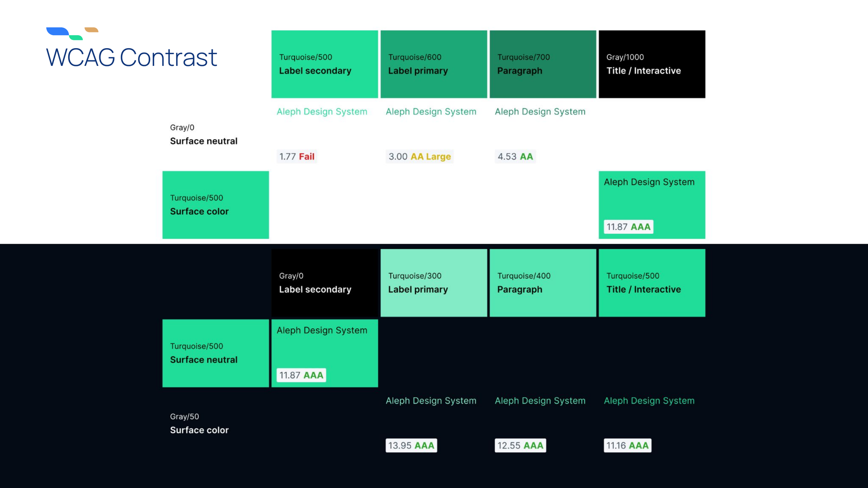Select the Turquoise/500 Label secondary swatch
This screenshot has height=488, width=868.
click(x=325, y=64)
